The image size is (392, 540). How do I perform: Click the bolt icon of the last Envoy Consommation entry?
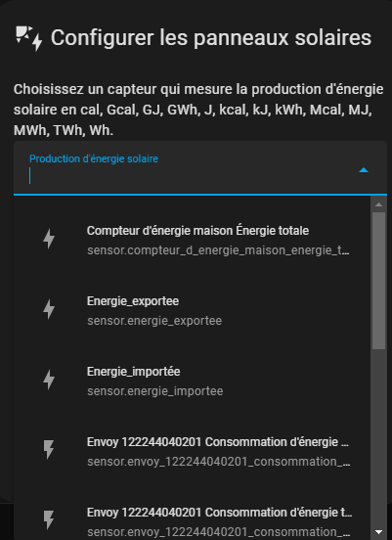coord(49,520)
